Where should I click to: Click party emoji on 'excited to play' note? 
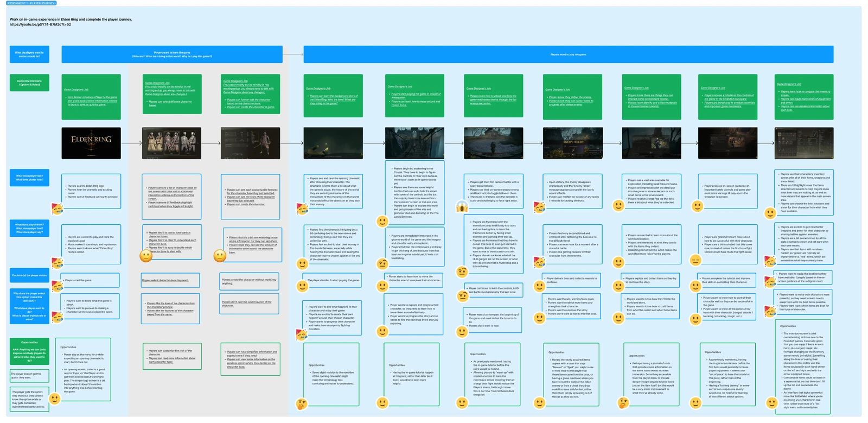[56, 262]
